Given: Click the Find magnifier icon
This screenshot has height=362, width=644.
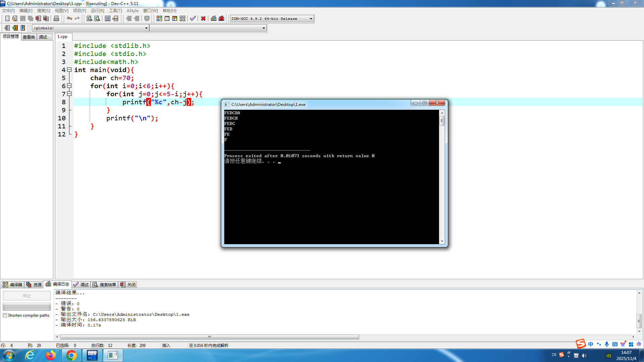Looking at the screenshot, I should point(89,18).
